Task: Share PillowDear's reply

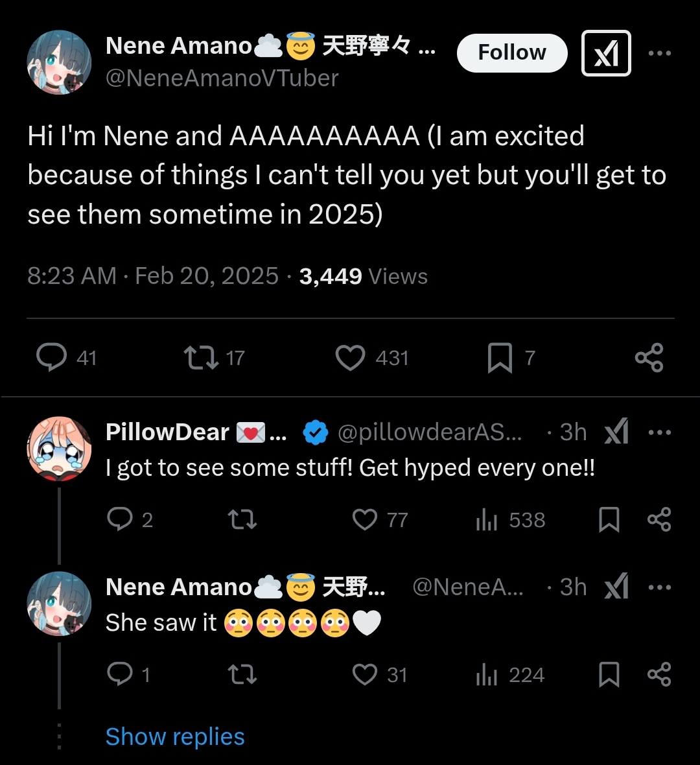Action: tap(659, 519)
